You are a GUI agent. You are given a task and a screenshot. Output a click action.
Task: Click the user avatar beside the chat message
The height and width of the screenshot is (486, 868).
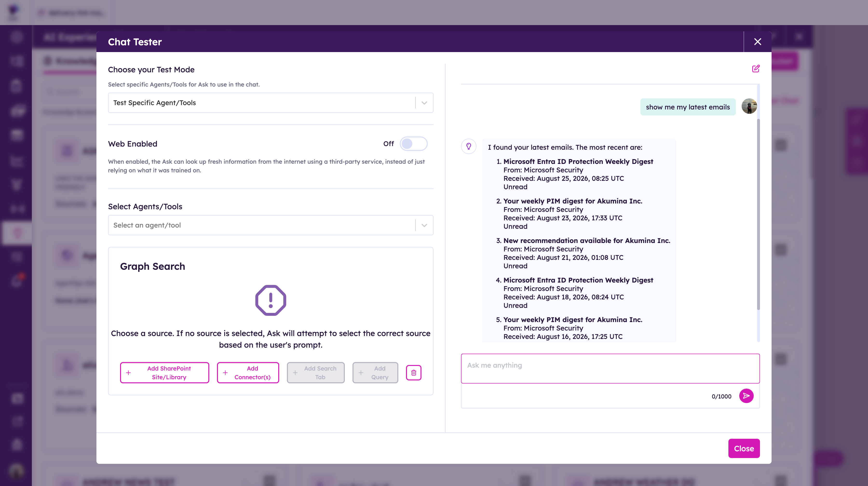749,106
